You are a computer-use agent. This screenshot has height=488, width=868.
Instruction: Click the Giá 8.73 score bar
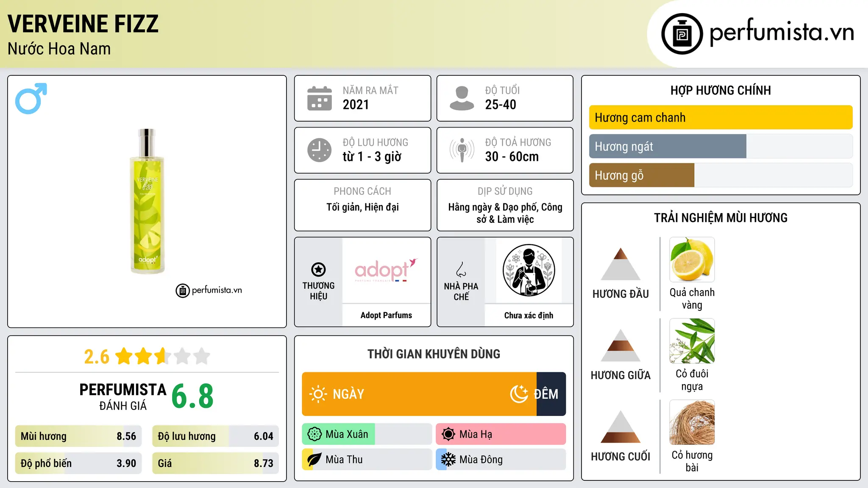[x=215, y=463]
